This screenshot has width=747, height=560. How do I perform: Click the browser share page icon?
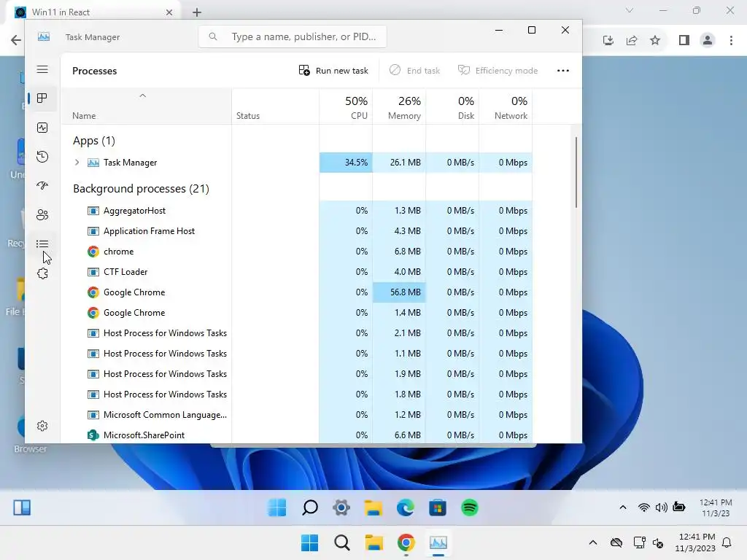(632, 41)
